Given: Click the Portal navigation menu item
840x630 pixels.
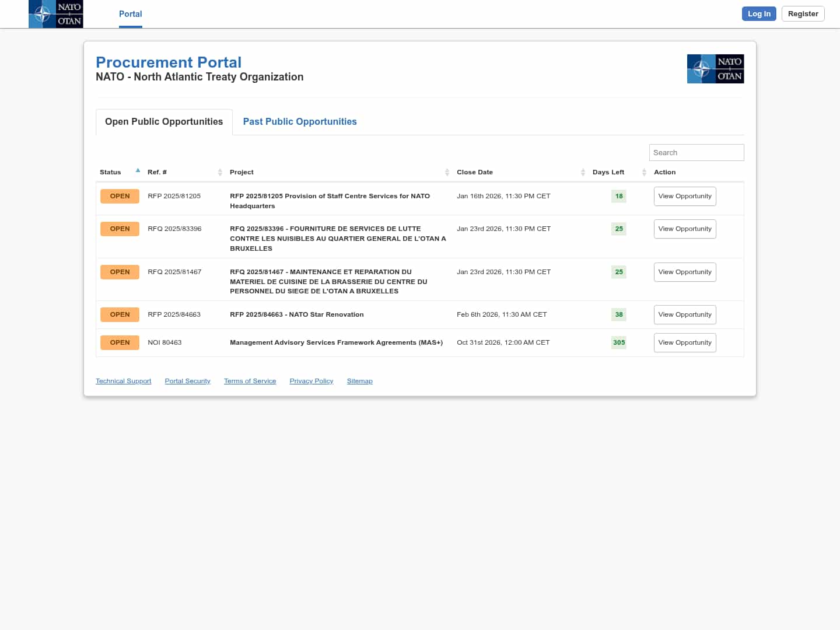Looking at the screenshot, I should [130, 14].
